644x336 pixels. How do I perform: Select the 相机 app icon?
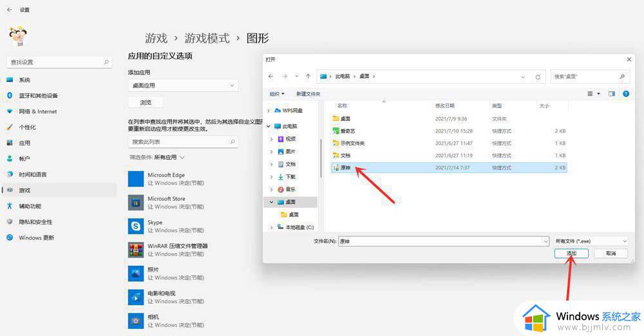click(x=135, y=321)
